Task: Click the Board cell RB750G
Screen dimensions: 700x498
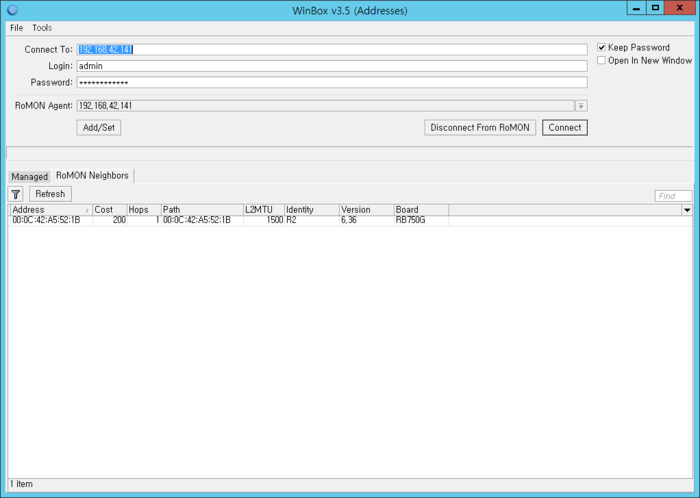Action: click(x=410, y=220)
